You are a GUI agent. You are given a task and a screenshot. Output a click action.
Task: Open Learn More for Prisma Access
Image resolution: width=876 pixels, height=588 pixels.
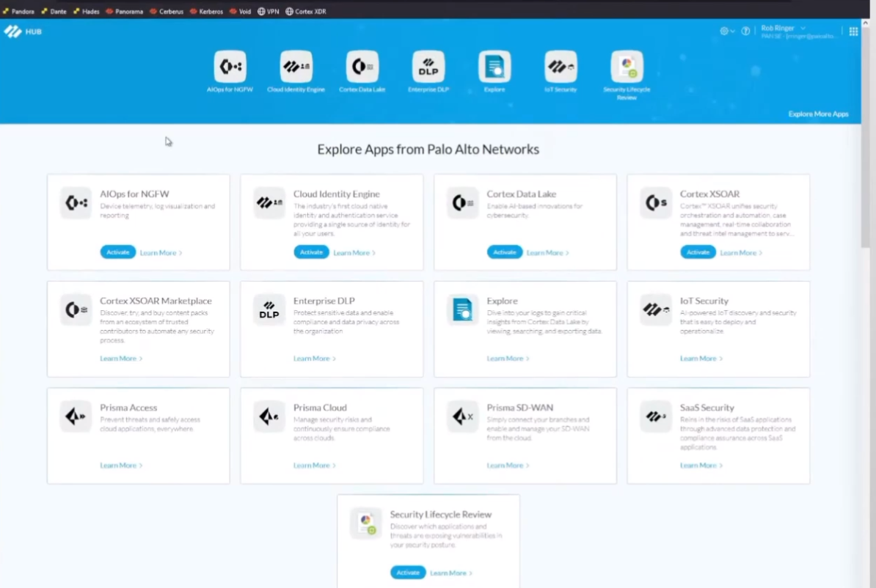[121, 465]
